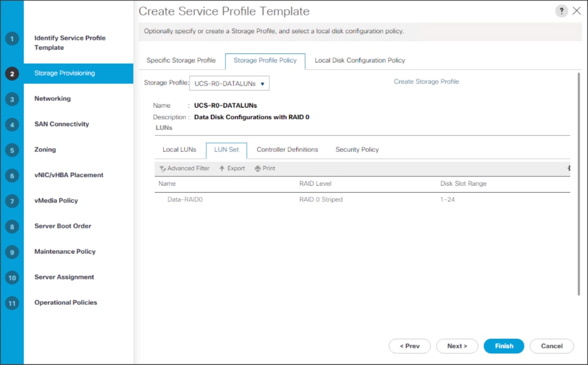
Task: View the Security Policy tab
Action: click(x=357, y=150)
